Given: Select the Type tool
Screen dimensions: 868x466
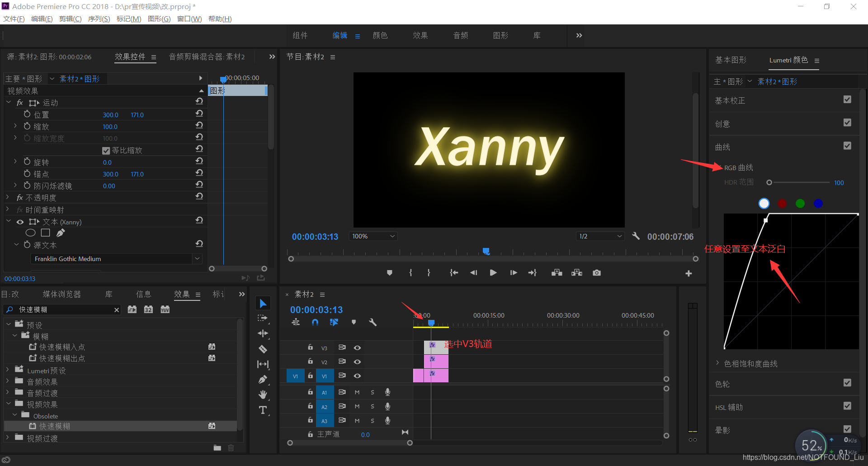Looking at the screenshot, I should point(263,410).
